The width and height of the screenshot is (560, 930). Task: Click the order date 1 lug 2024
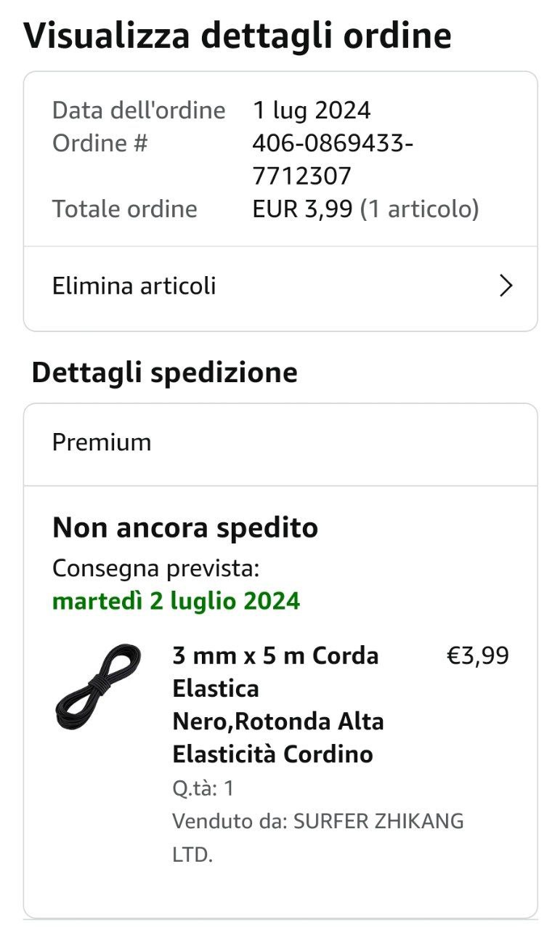tap(312, 110)
